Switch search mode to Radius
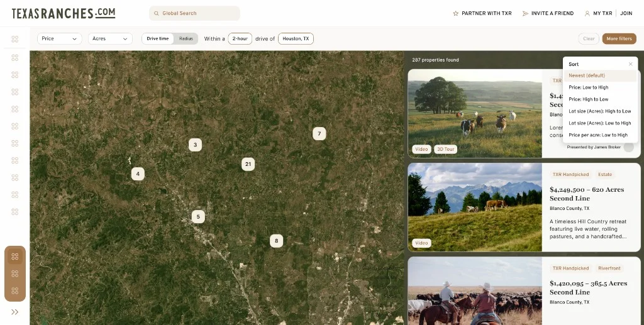This screenshot has width=644, height=325. pyautogui.click(x=186, y=38)
